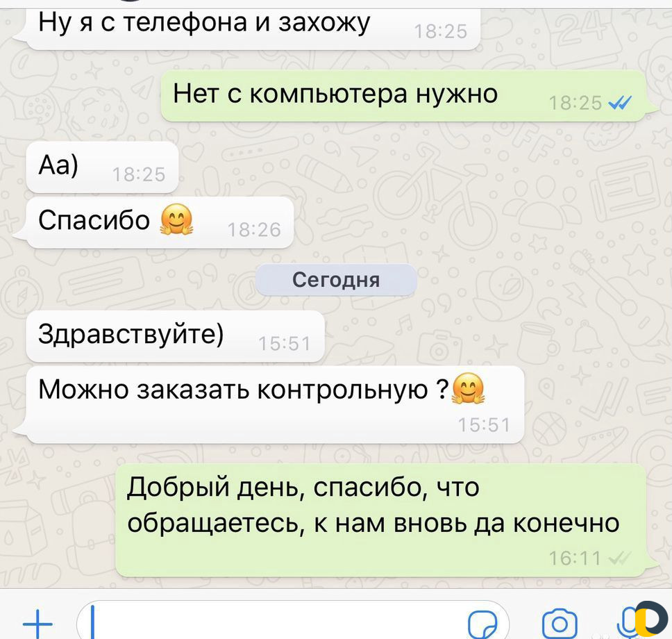Image resolution: width=672 pixels, height=639 pixels.
Task: Select the 'Аа)' message bubble
Action: [x=103, y=167]
